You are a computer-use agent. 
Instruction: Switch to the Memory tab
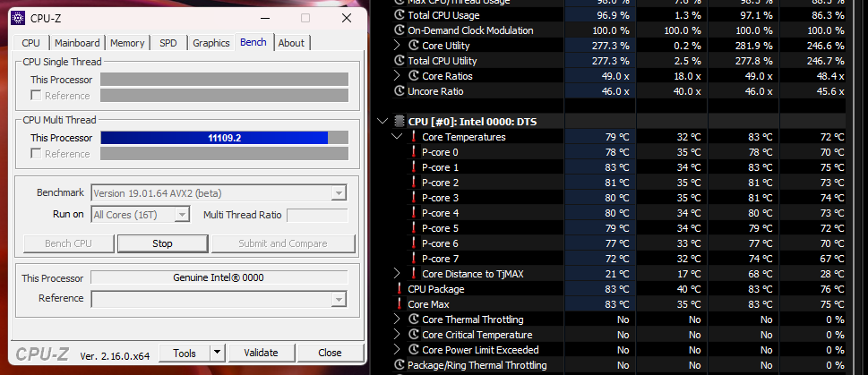[127, 43]
